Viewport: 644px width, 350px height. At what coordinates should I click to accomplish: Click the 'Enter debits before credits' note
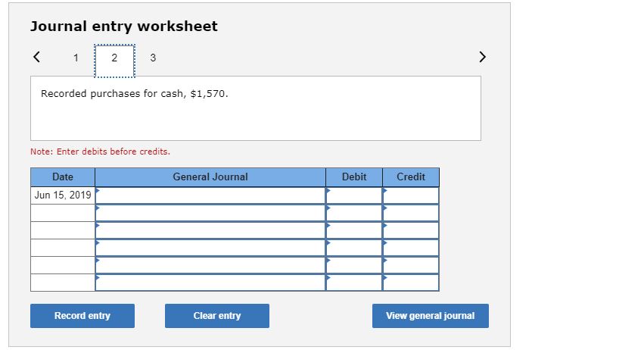[100, 152]
